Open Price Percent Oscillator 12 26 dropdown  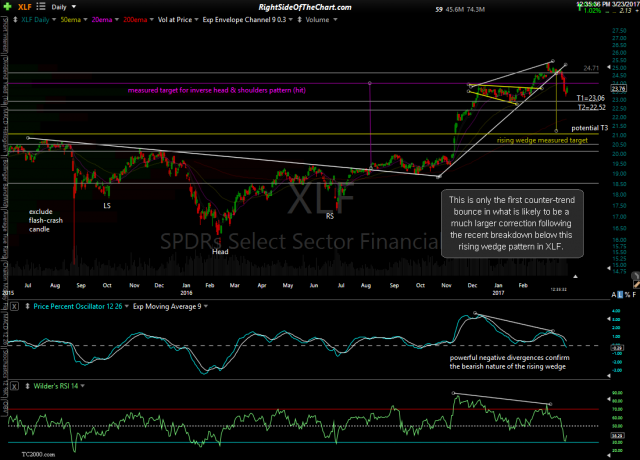pos(127,306)
